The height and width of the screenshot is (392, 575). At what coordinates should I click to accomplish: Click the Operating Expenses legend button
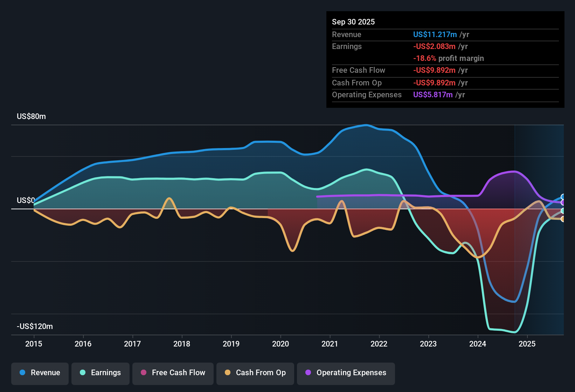click(346, 373)
